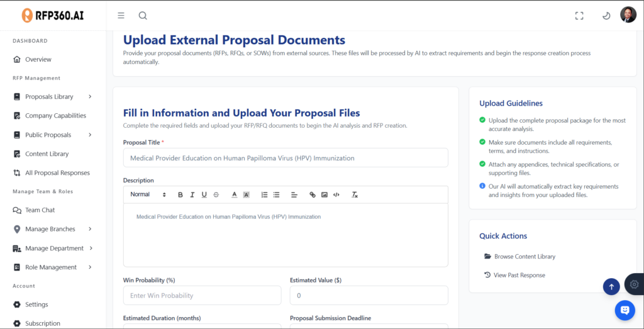Open the View Past Response link
Screen dimensions: 644x329
(519, 275)
